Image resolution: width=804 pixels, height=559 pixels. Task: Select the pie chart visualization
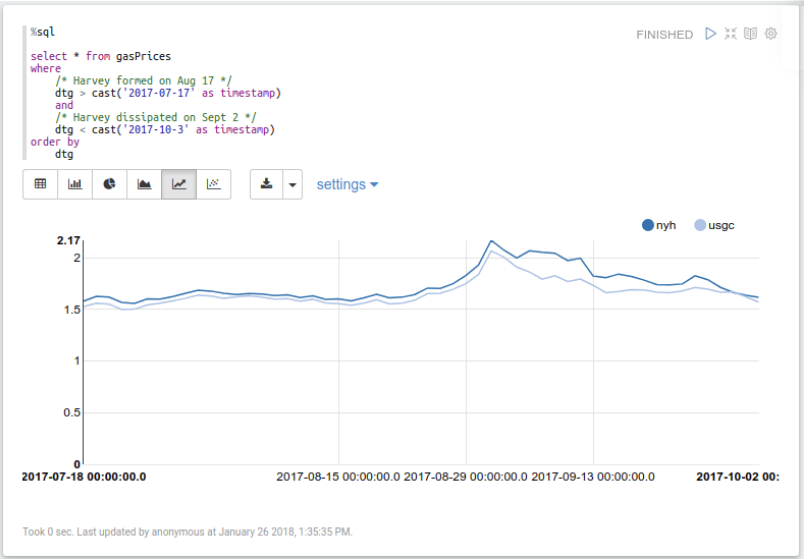click(110, 184)
